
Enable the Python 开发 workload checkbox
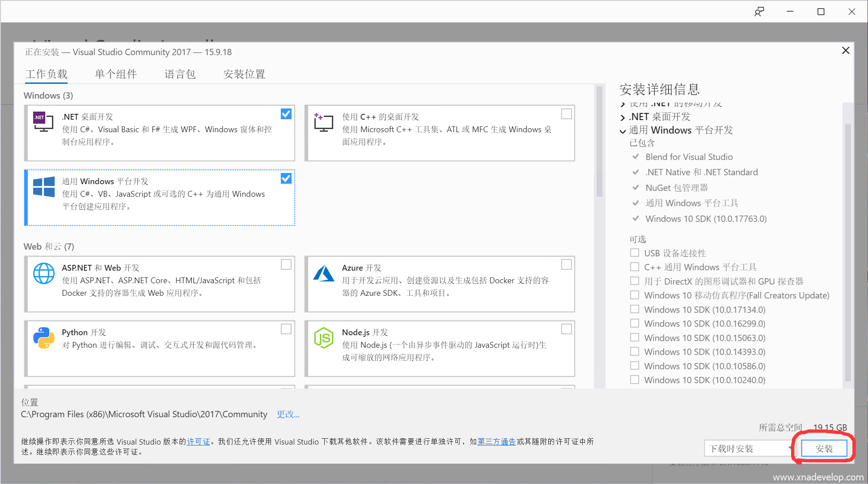[286, 329]
